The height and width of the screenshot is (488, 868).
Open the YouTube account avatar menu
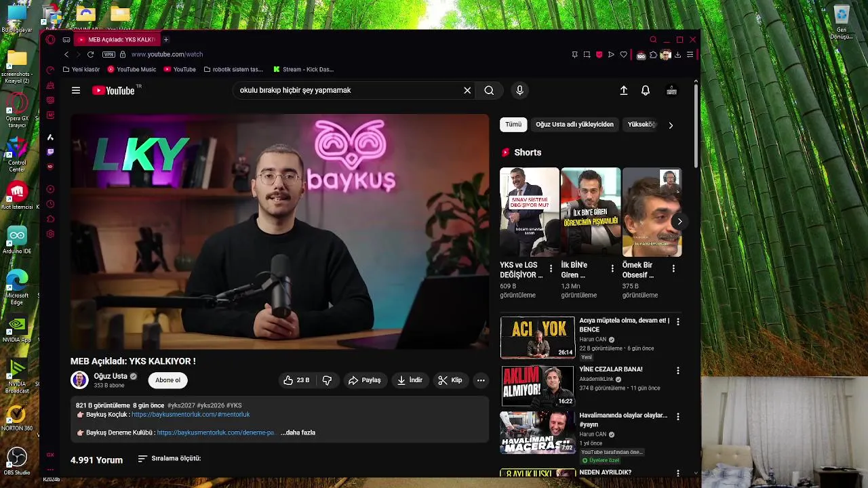click(671, 90)
